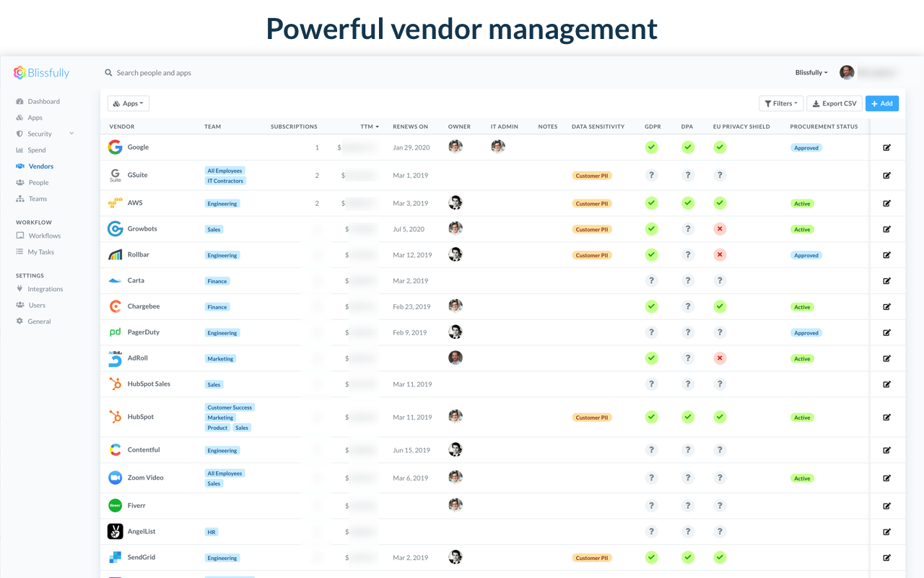The width and height of the screenshot is (924, 578).
Task: Click the HubSpot Sales vendor logo
Action: pos(115,384)
